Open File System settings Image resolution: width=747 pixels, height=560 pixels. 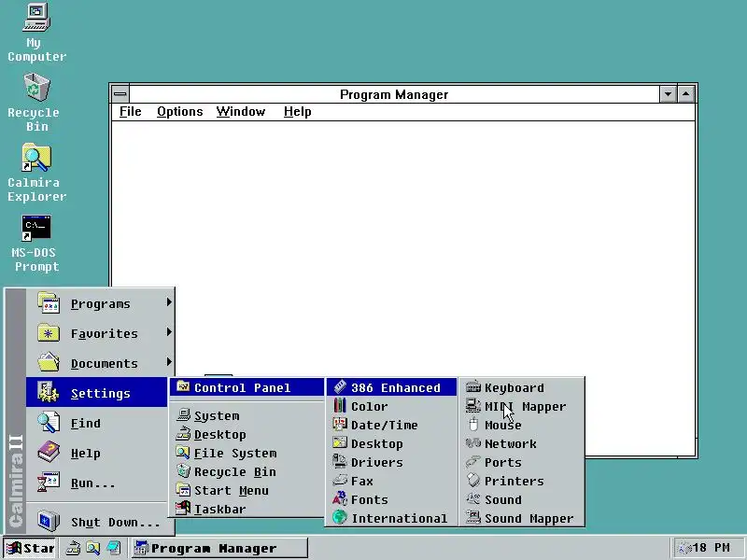pyautogui.click(x=247, y=453)
